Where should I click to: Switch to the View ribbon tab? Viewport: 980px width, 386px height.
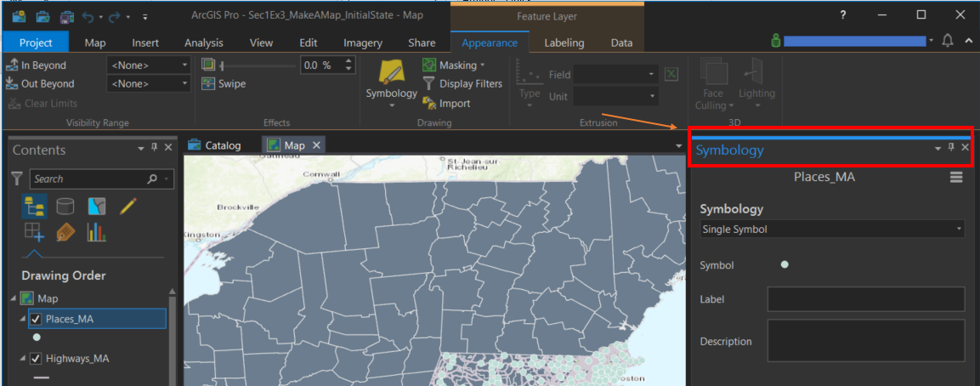coord(261,43)
